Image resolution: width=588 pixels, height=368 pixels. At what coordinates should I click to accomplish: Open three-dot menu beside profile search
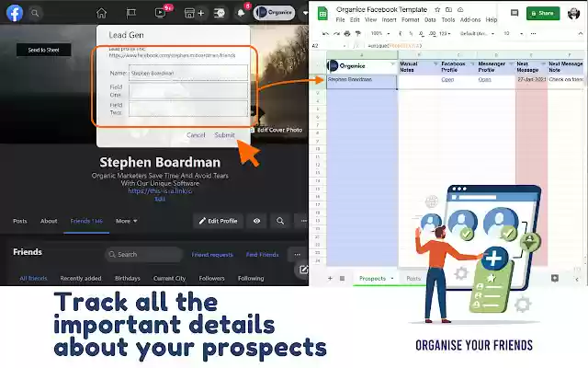[x=302, y=221]
